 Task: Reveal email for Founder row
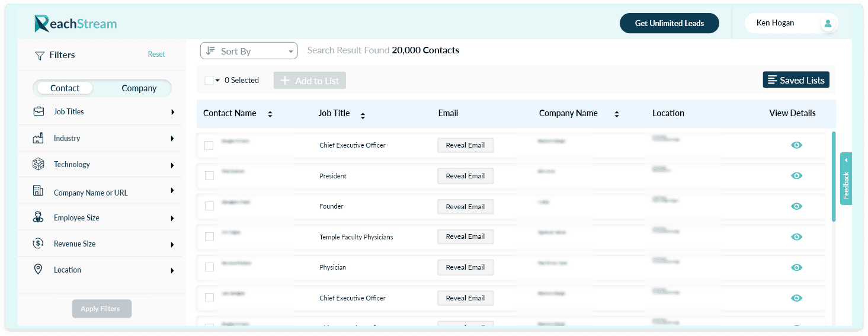(465, 207)
